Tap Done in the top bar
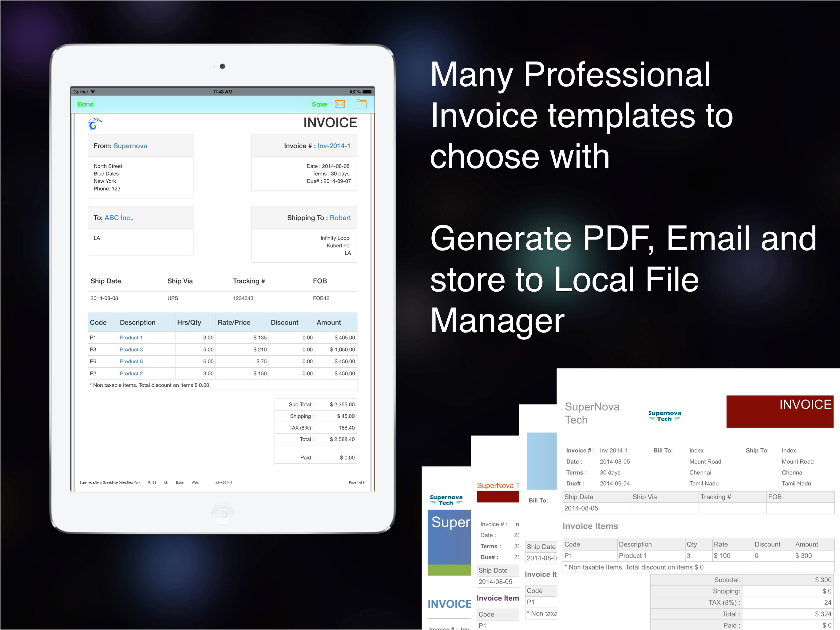 point(85,105)
